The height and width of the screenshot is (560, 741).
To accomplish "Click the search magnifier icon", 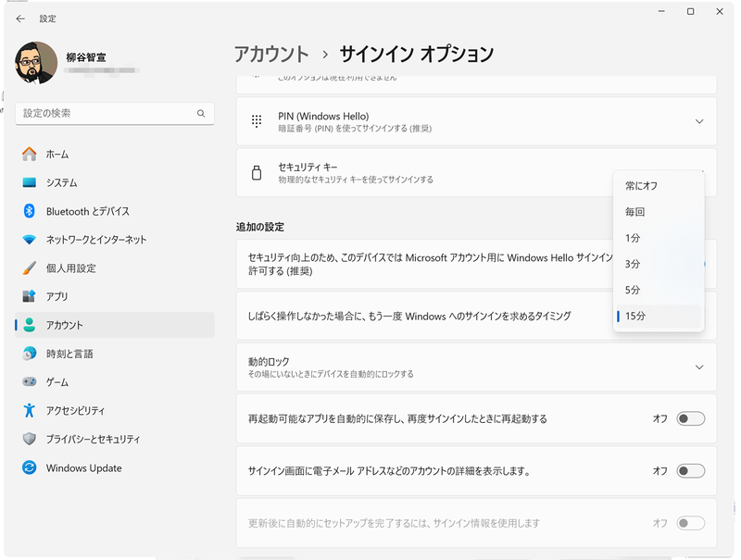I will click(201, 113).
